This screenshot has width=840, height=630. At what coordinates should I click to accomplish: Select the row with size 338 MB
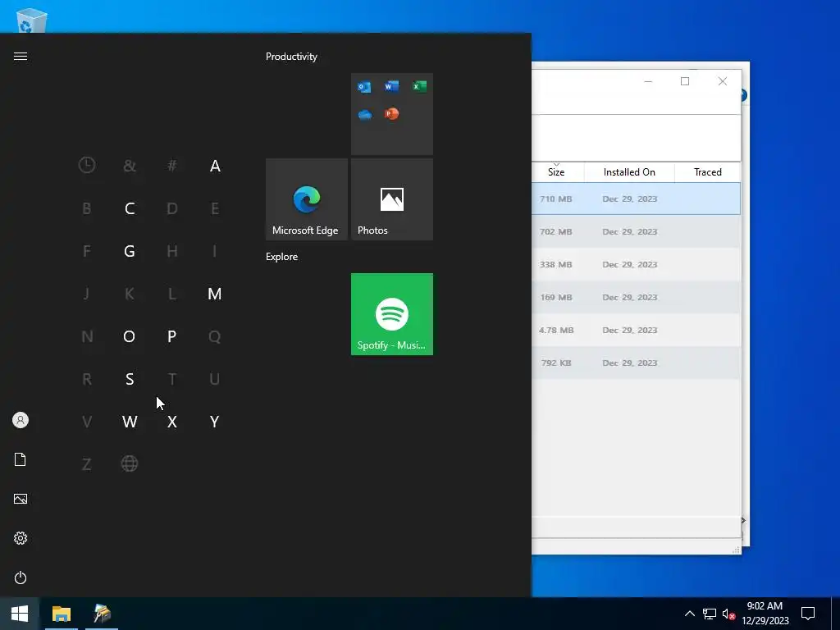pos(636,265)
